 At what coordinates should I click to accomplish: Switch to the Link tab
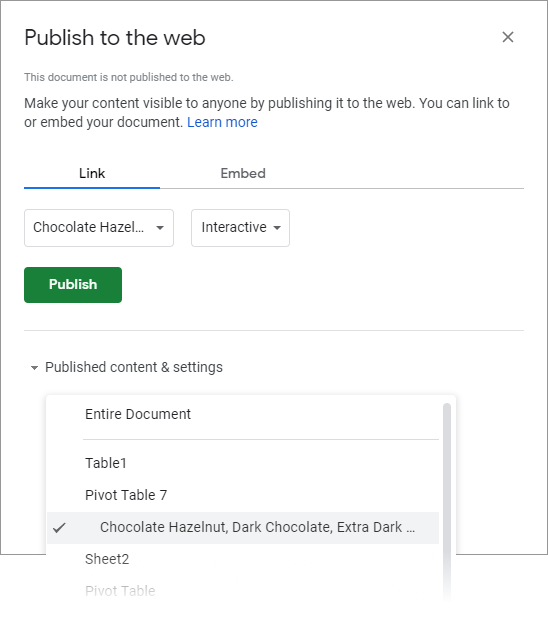pyautogui.click(x=92, y=173)
